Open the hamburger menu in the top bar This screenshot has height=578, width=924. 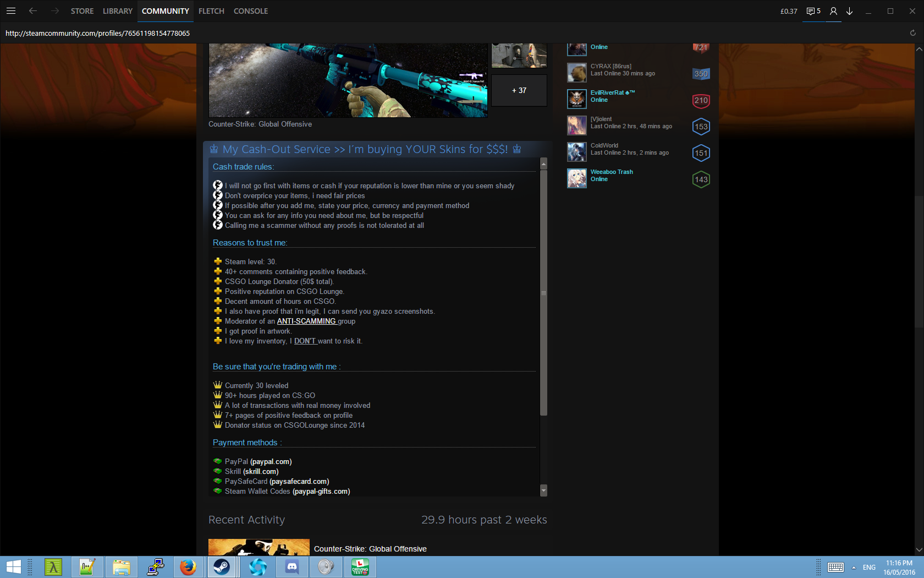point(11,11)
